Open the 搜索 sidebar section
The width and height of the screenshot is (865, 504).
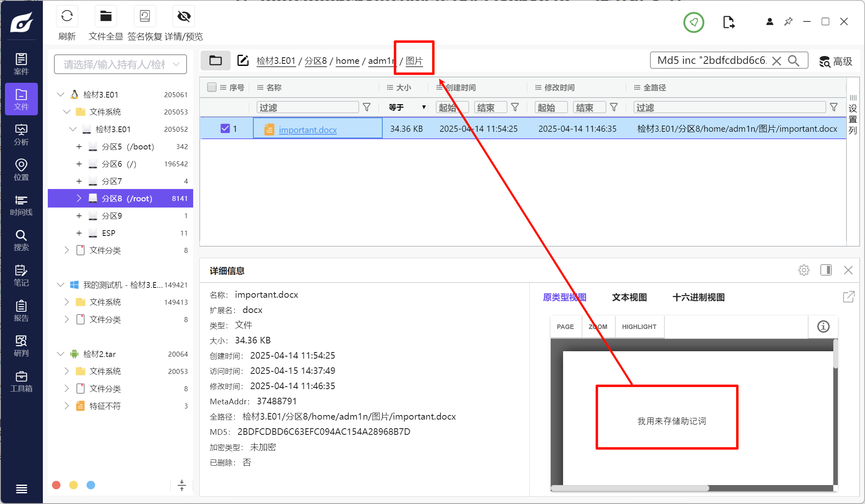21,240
